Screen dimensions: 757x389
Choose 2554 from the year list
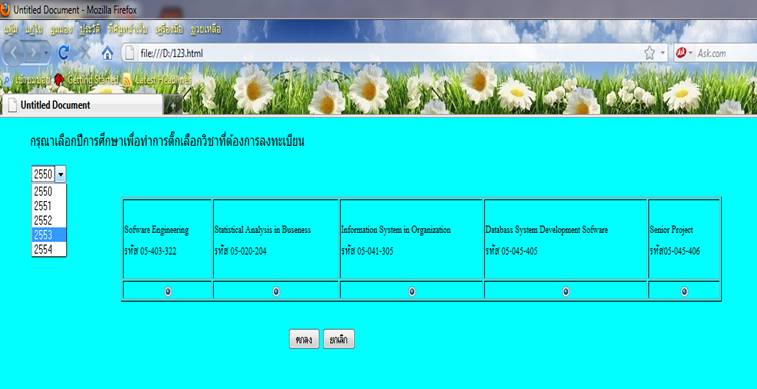pos(49,250)
